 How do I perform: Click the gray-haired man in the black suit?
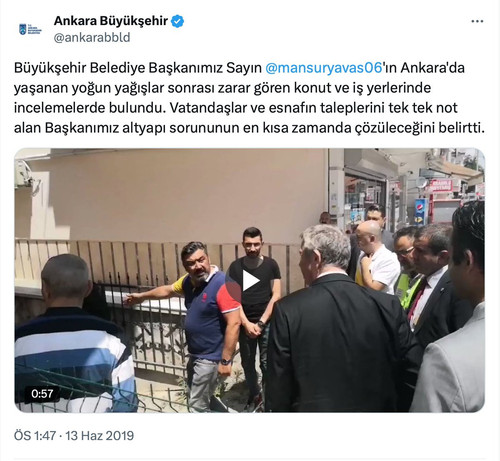point(337,320)
